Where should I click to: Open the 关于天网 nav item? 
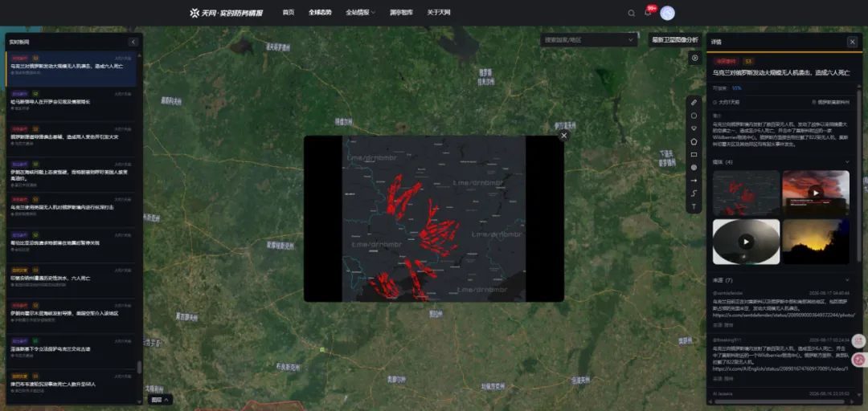[x=439, y=12]
